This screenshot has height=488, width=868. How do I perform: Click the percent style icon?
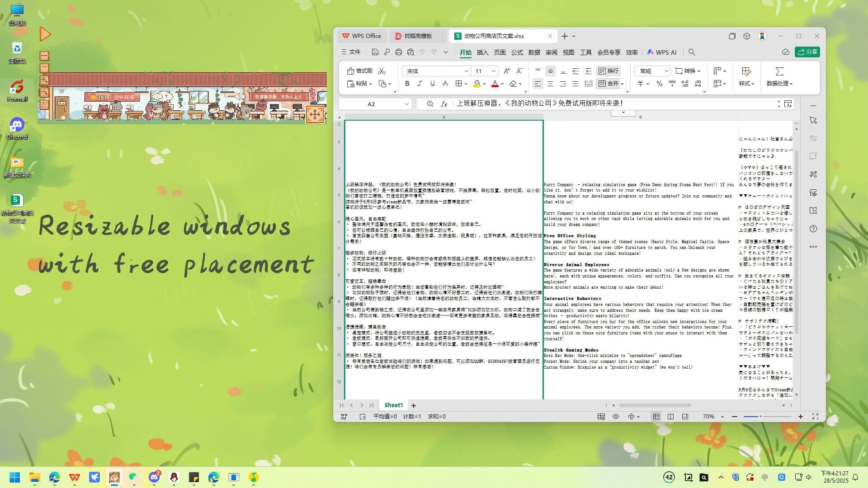659,84
